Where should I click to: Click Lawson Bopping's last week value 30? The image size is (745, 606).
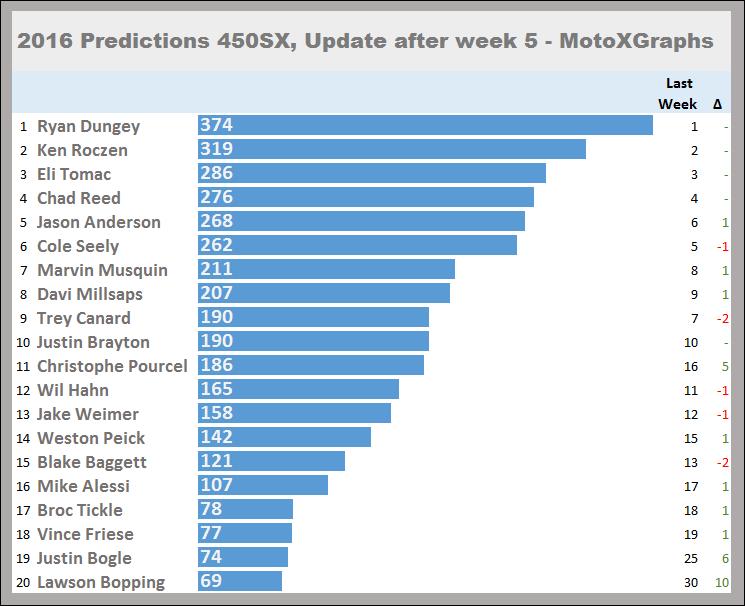coord(690,582)
